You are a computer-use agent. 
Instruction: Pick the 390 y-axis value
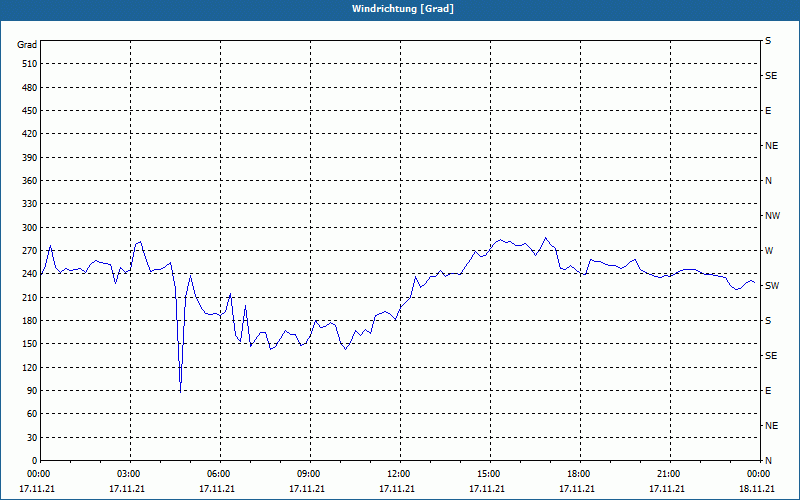tap(30, 158)
